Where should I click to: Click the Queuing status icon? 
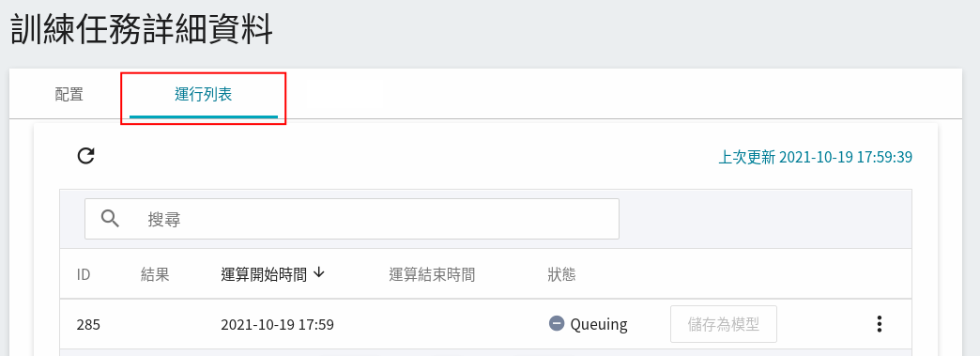click(x=557, y=324)
